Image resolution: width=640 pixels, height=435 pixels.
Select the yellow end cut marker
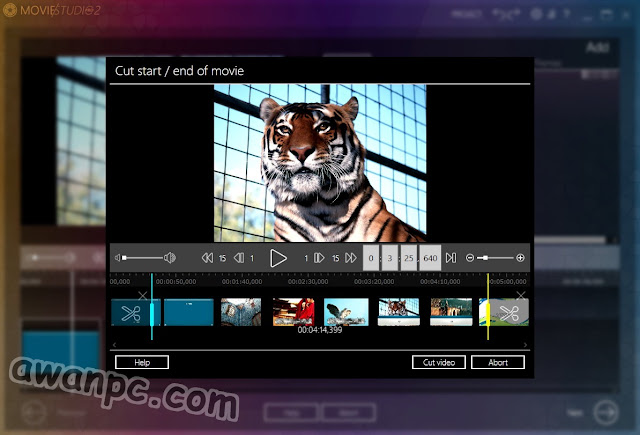point(488,307)
